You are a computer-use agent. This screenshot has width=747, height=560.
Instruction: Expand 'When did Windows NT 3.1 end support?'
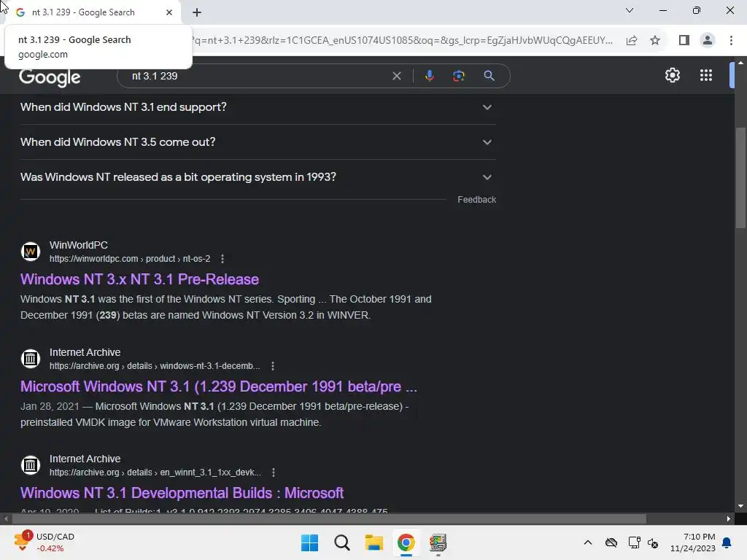[x=258, y=107]
